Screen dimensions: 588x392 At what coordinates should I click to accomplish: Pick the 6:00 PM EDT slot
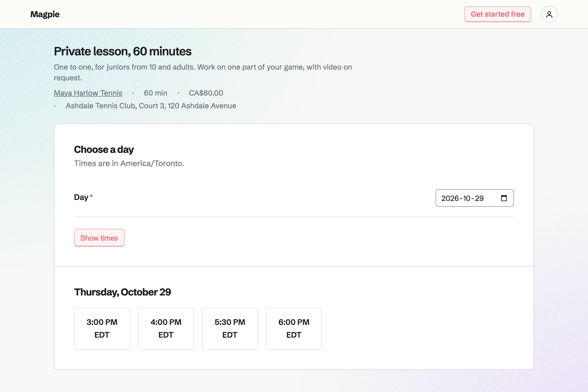(x=294, y=329)
